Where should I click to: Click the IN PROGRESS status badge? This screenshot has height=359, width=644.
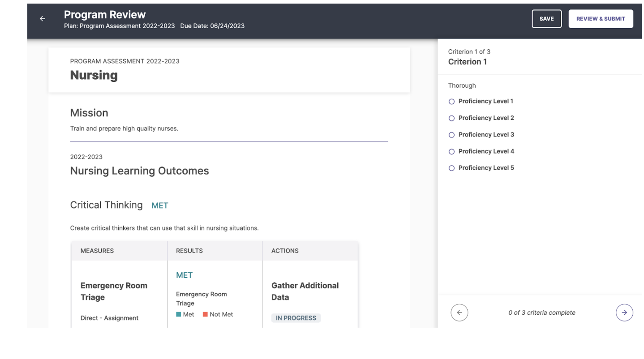(x=296, y=318)
